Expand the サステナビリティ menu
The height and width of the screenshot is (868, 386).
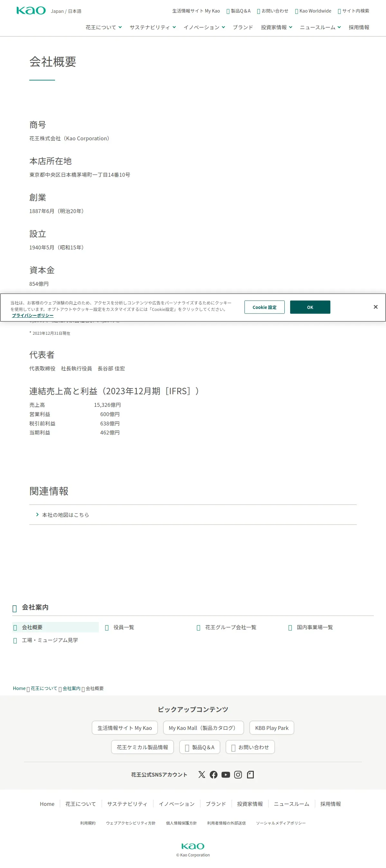click(x=152, y=27)
